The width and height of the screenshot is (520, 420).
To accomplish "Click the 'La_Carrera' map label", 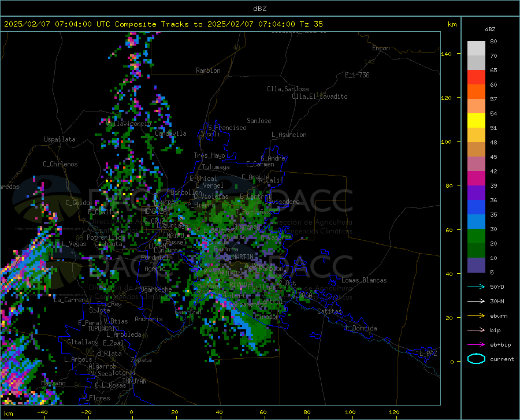I will (x=71, y=300).
